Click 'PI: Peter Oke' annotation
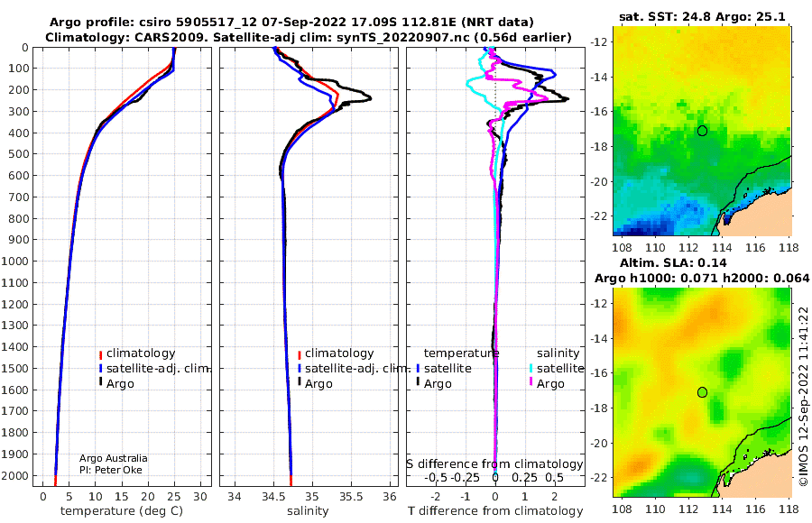The image size is (812, 523). pos(111,470)
